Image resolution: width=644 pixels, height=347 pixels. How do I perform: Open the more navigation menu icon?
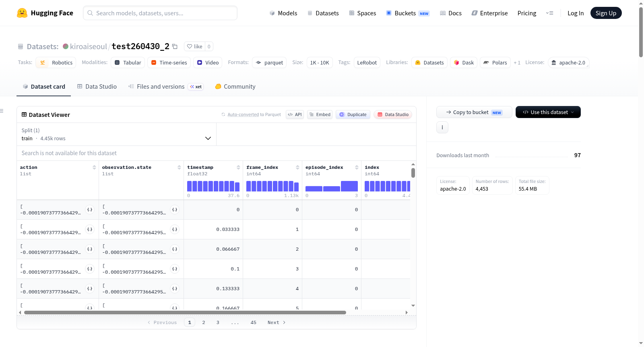point(549,13)
